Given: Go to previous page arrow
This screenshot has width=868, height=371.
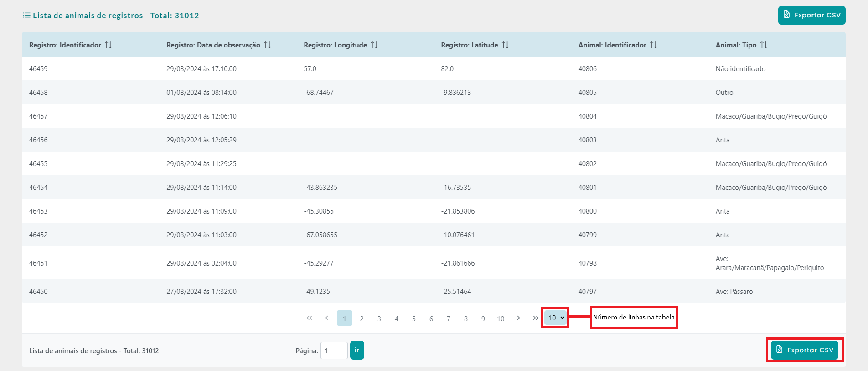Looking at the screenshot, I should click(327, 318).
